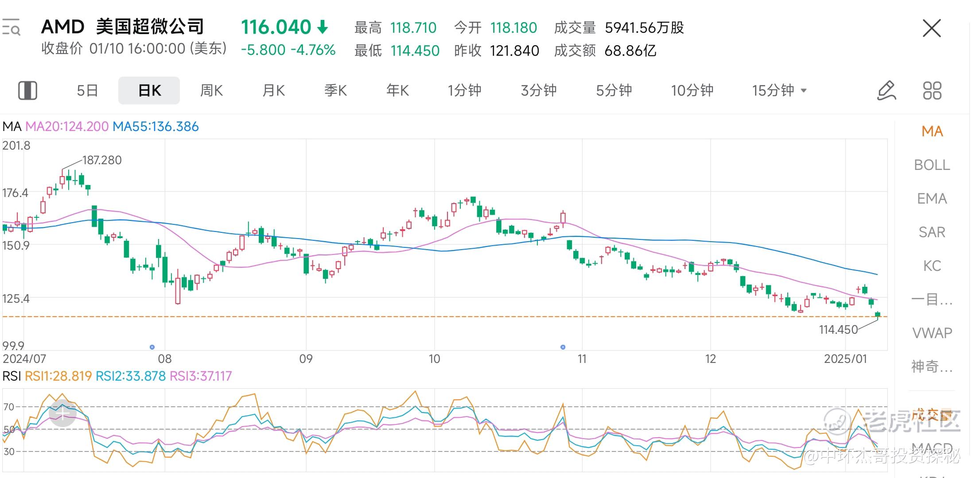The height and width of the screenshot is (478, 980).
Task: Enable the EMA indicator overlay
Action: click(932, 199)
